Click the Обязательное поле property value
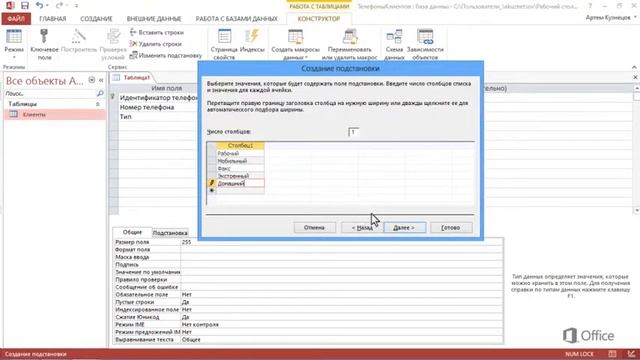This screenshot has height=360, width=640. coord(342,294)
